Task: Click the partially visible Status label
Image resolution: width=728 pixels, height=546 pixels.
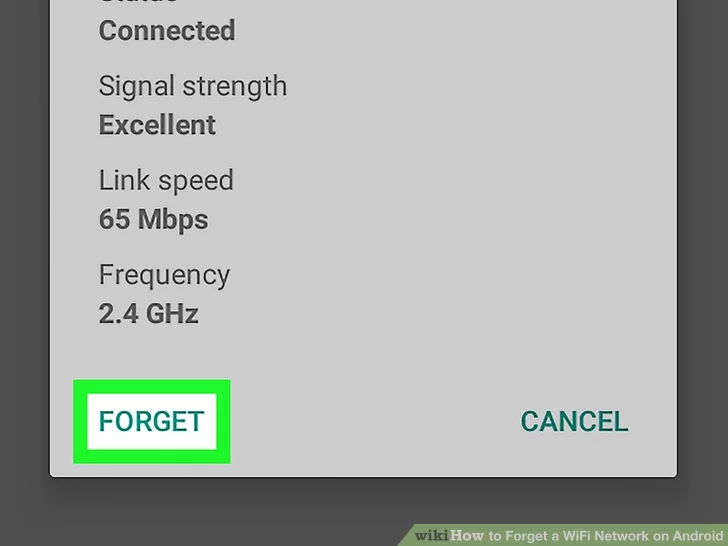Action: (x=138, y=2)
